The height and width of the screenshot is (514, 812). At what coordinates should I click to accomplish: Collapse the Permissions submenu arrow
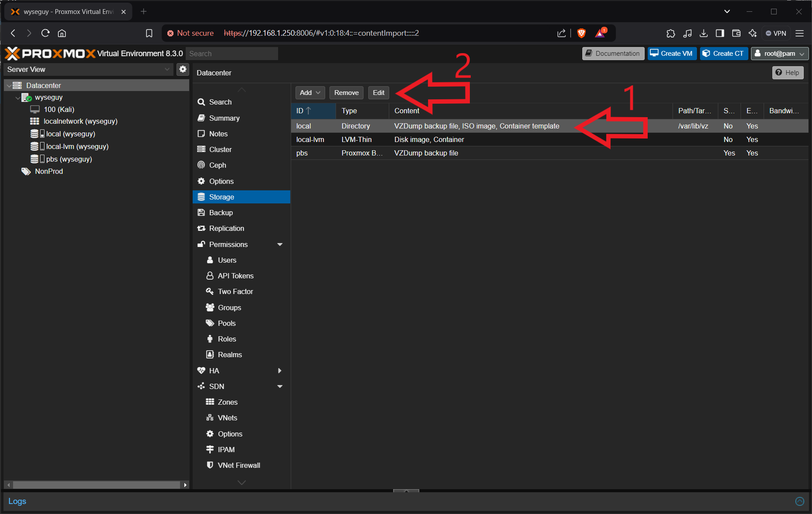[x=280, y=244]
